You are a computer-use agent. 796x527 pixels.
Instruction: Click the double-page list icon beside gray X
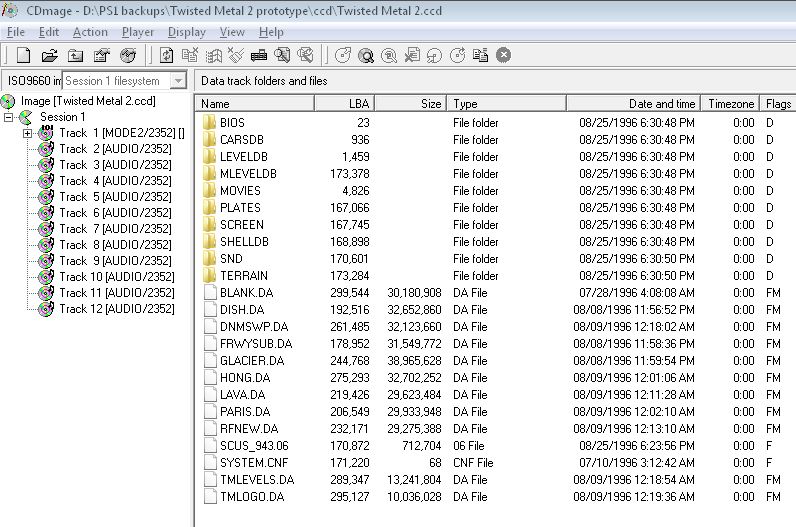(x=480, y=55)
